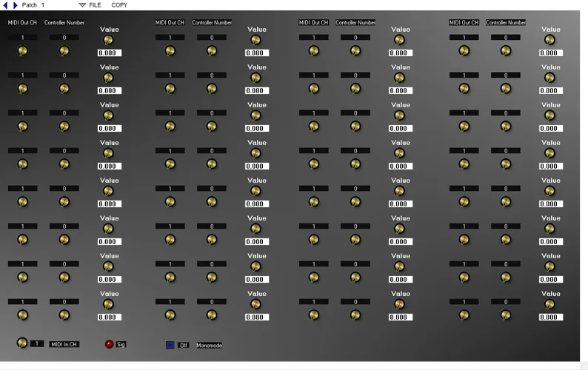
Task: Turn fourth bank row 3 Controller Number knob
Action: pyautogui.click(x=506, y=127)
